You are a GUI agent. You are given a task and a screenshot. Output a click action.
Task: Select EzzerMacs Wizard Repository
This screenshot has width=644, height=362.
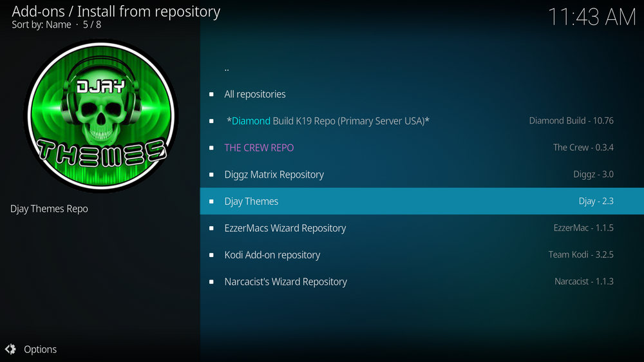click(422, 228)
